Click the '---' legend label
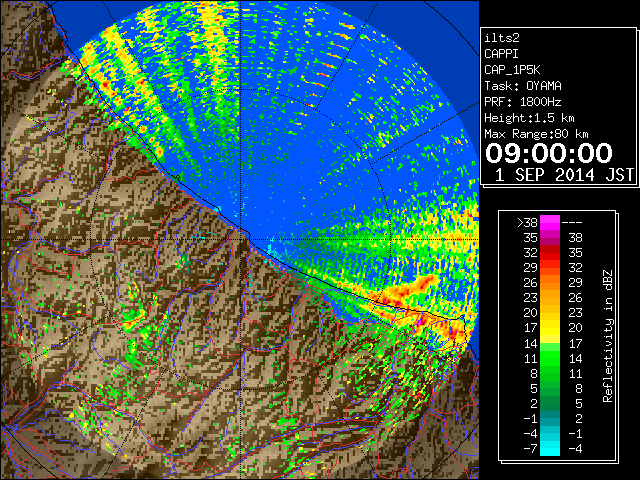The width and height of the screenshot is (640, 480). [572, 223]
